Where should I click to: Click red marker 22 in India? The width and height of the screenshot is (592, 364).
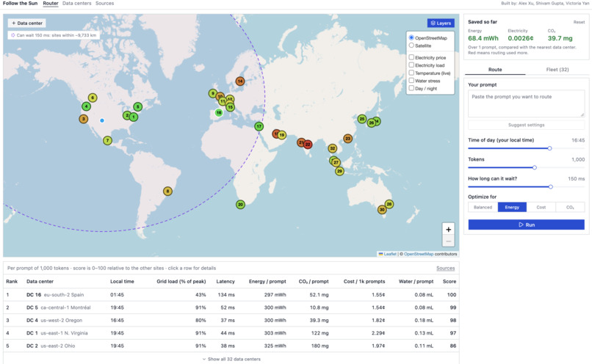point(308,145)
